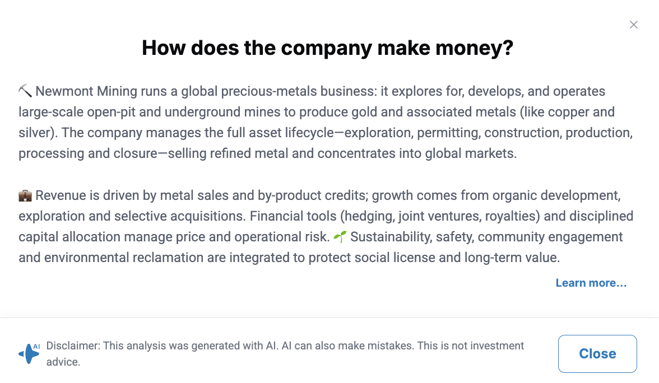Click the heading How does the company make money?
Image resolution: width=659 pixels, height=383 pixels.
click(x=327, y=48)
